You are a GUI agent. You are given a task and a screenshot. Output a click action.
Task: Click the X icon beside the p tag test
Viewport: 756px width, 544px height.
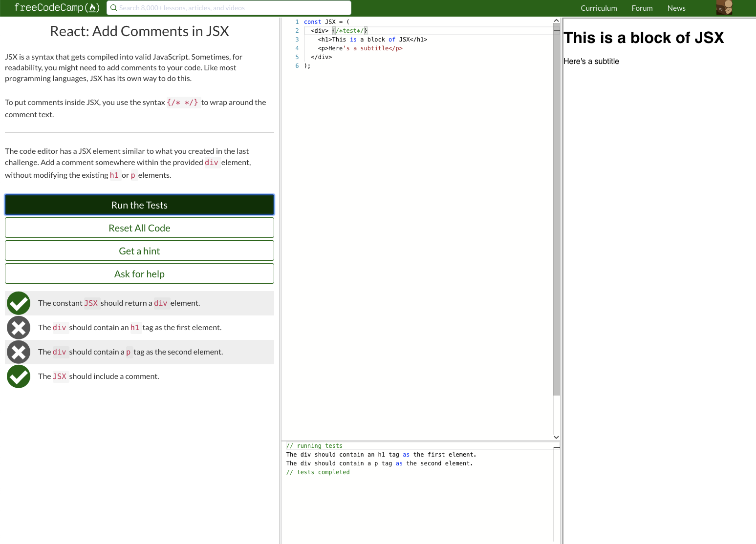(18, 352)
